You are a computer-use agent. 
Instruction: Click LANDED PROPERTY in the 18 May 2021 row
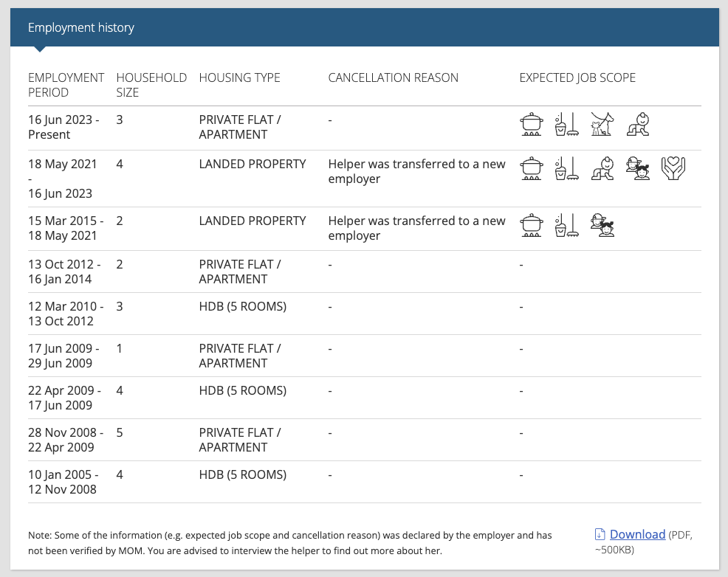[x=252, y=164]
